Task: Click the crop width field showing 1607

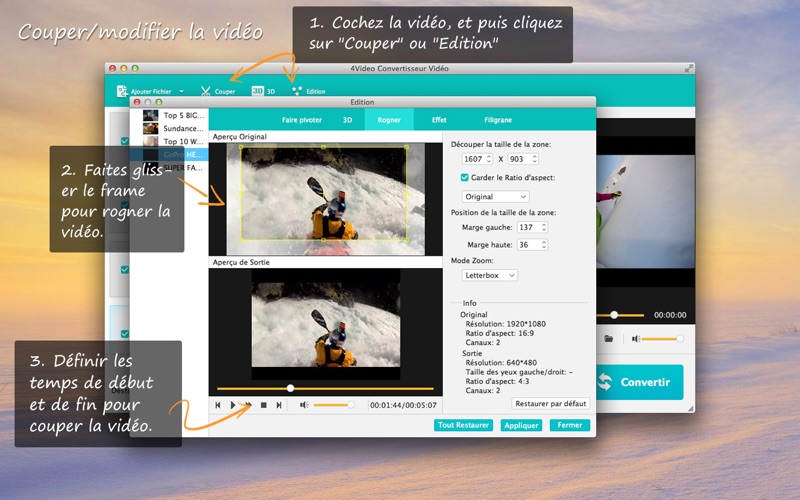Action: click(473, 159)
